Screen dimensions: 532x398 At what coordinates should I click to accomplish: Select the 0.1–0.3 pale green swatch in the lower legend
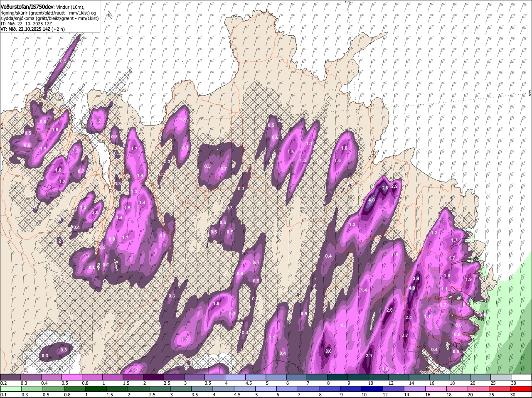[x=10, y=388]
